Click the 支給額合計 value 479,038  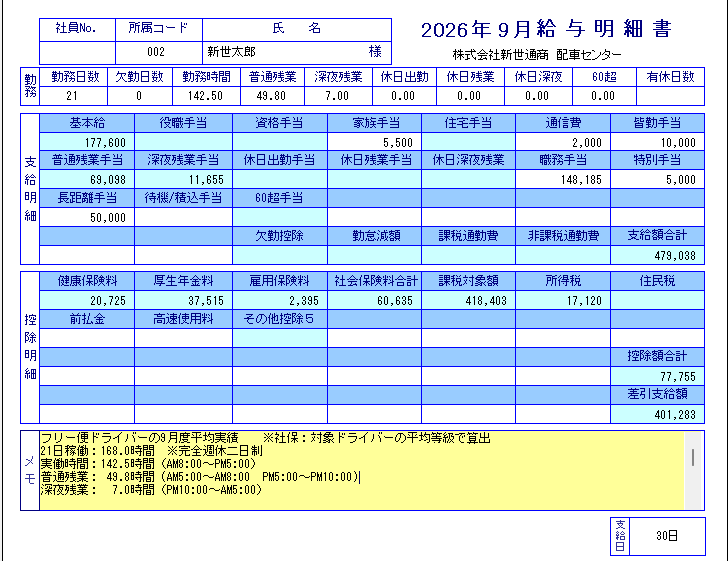point(657,255)
